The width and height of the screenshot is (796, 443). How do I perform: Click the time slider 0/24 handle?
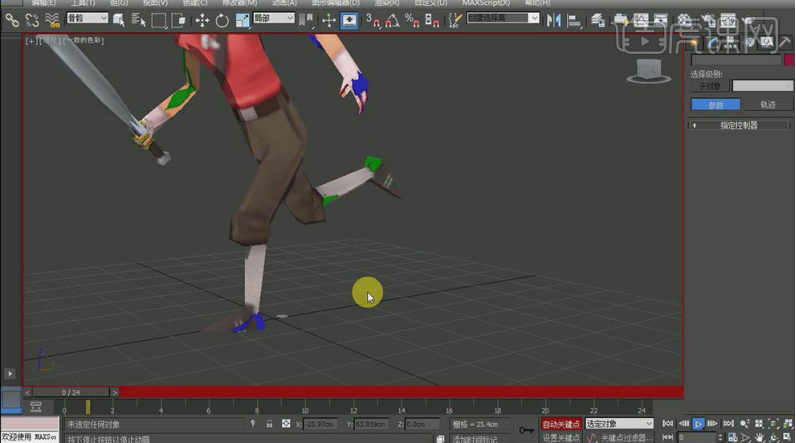[x=71, y=392]
